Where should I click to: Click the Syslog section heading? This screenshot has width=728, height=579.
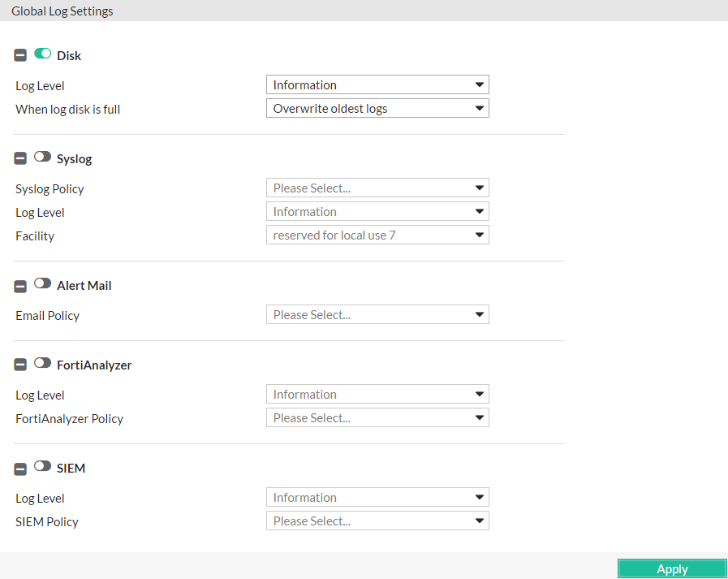[x=75, y=159]
